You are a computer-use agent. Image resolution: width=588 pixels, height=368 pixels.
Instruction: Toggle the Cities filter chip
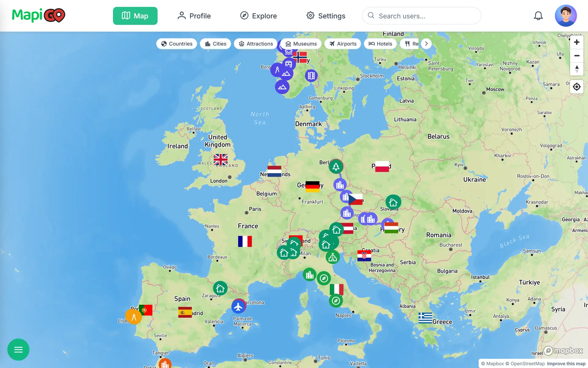click(216, 44)
